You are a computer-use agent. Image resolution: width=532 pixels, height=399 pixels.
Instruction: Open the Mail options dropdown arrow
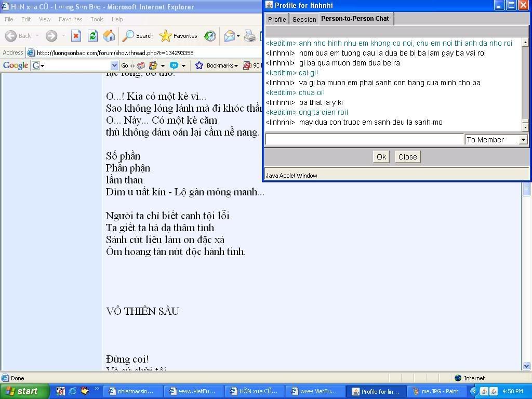pos(238,36)
